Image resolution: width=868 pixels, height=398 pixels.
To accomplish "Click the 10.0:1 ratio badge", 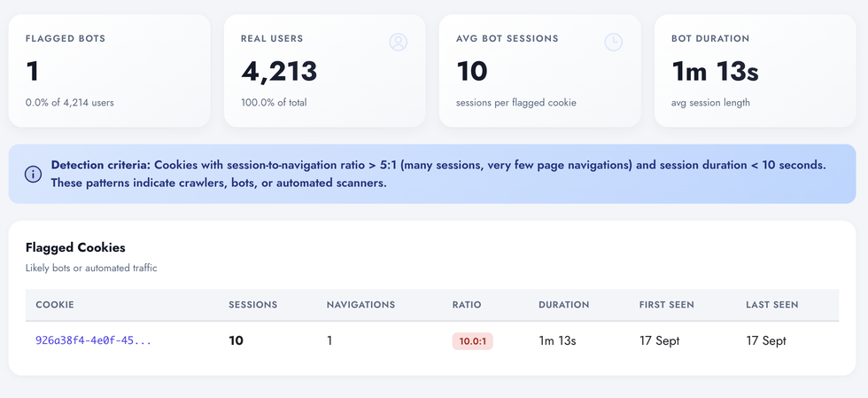I will coord(472,341).
